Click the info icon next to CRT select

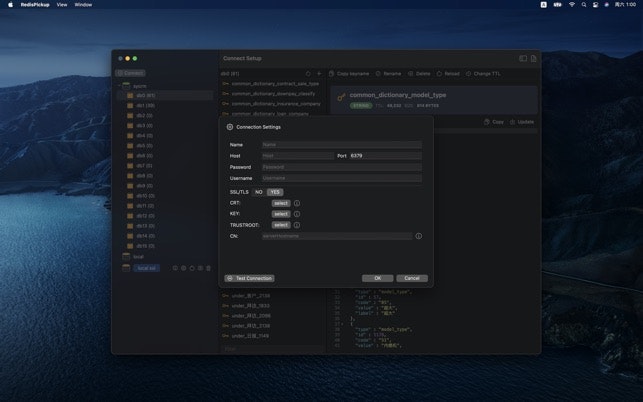click(x=297, y=203)
